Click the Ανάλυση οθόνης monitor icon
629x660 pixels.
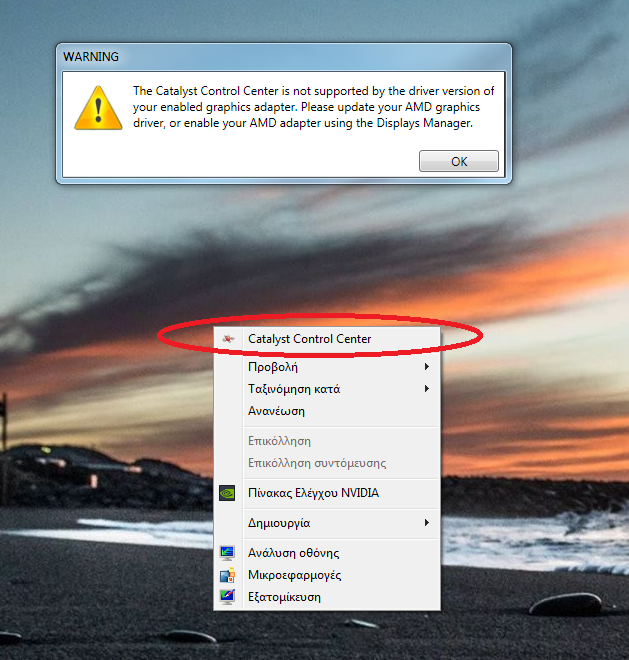click(227, 553)
